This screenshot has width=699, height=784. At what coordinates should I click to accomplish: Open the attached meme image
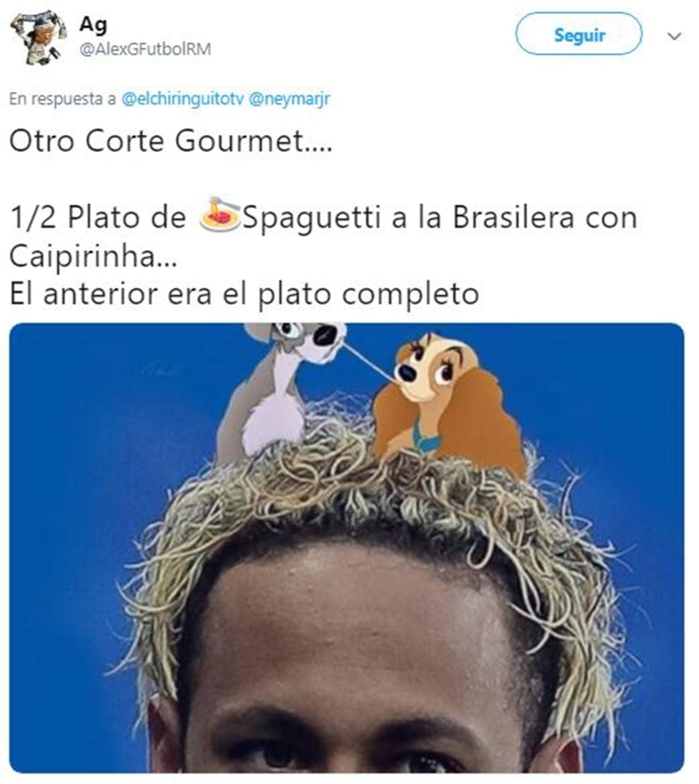coord(347,547)
